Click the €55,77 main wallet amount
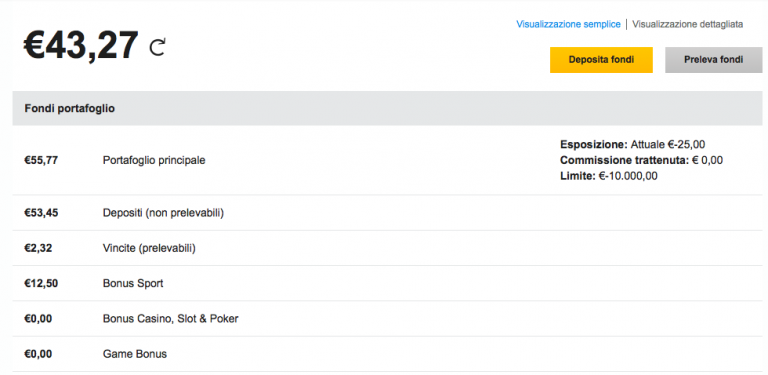768x375 pixels. coord(41,160)
